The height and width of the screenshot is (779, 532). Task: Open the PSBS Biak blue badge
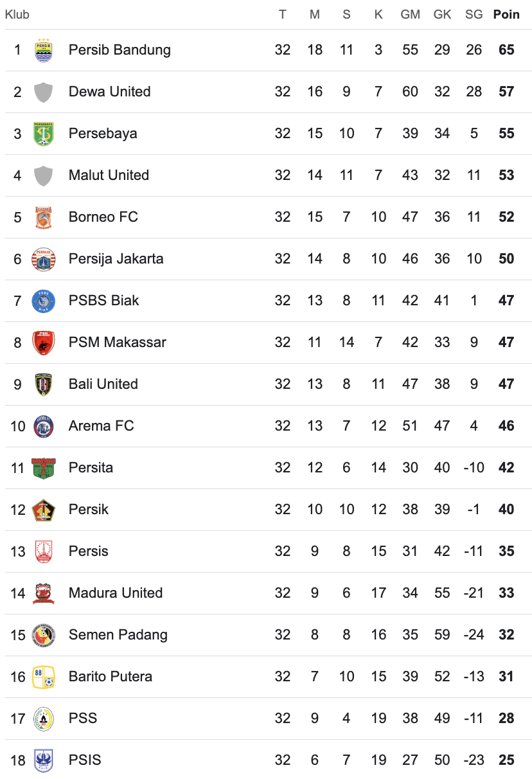click(x=43, y=301)
